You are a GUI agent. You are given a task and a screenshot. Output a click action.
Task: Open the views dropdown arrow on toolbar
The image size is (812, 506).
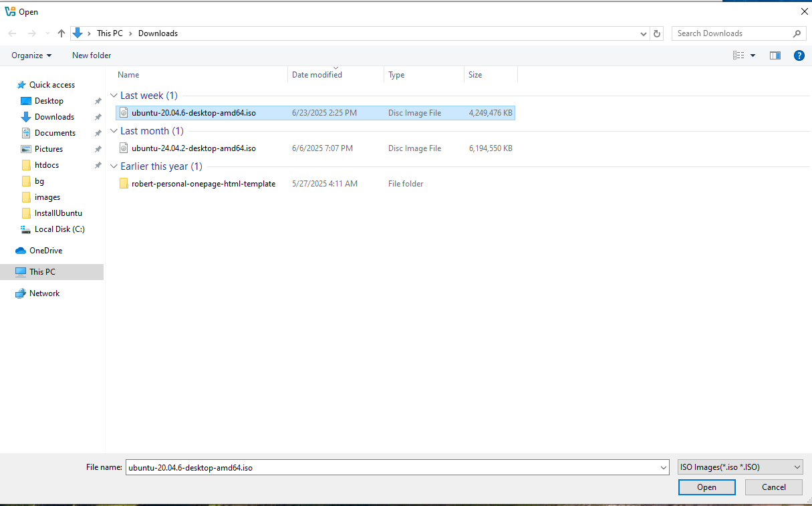click(751, 55)
